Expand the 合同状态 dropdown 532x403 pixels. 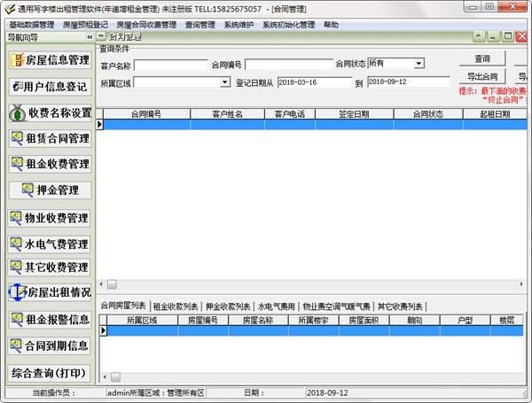click(419, 64)
